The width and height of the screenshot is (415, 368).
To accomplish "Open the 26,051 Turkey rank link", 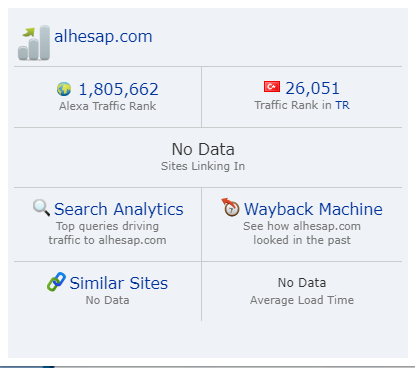I will click(312, 88).
